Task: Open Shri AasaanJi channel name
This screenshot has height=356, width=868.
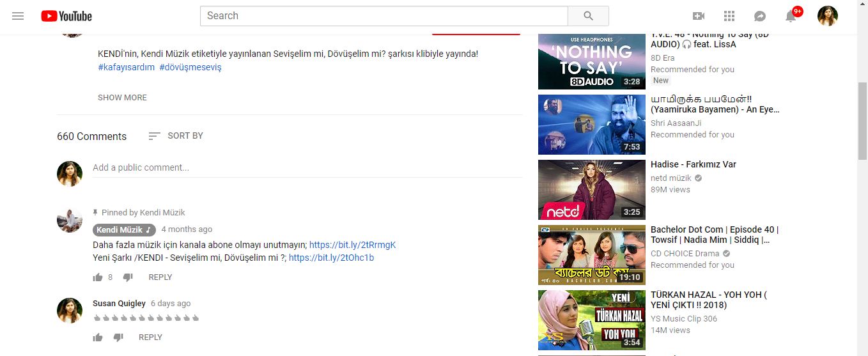Action: coord(676,123)
